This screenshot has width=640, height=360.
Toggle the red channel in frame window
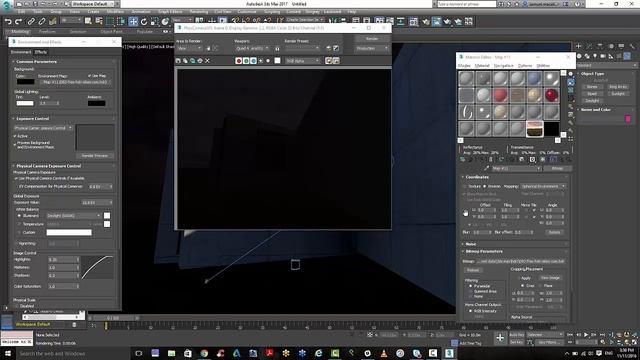(x=239, y=60)
